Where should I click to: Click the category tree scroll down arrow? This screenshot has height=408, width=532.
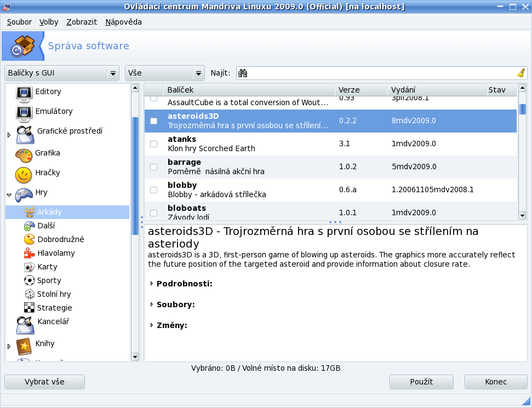point(135,357)
